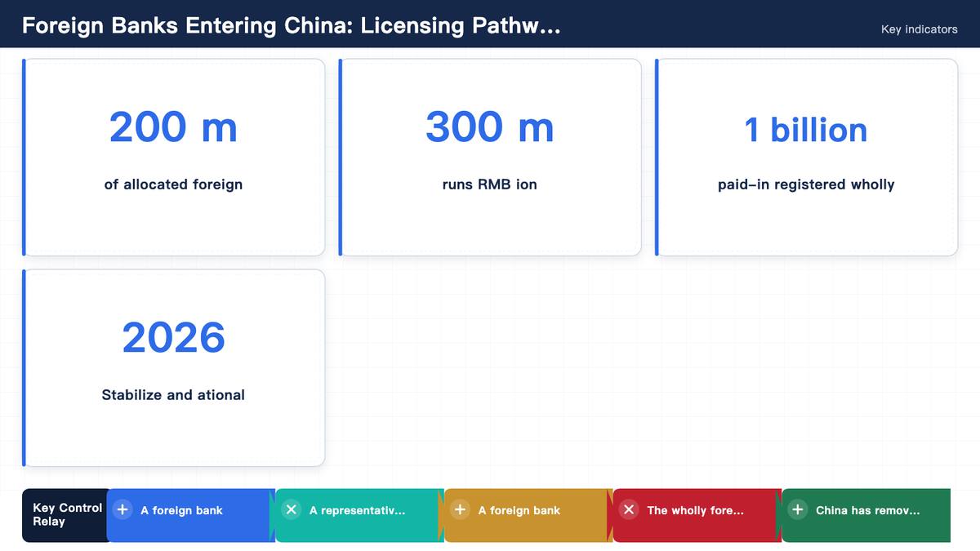
Task: Click 'paid-in registered wholly' caption
Action: pyautogui.click(x=806, y=184)
